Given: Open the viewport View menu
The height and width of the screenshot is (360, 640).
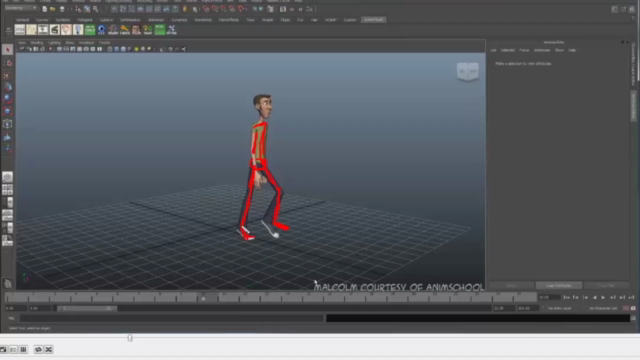Looking at the screenshot, I should click(x=22, y=42).
